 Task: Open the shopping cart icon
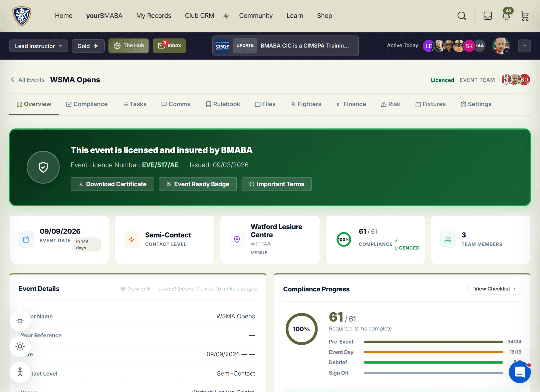tap(525, 16)
